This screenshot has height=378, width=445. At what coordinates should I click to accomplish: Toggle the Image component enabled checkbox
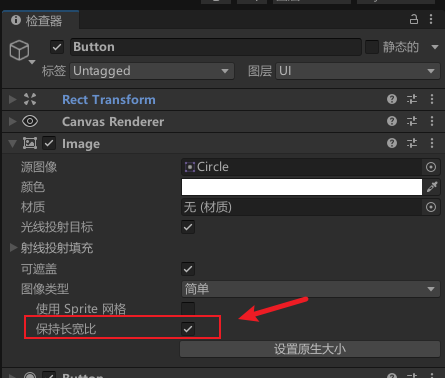[x=49, y=143]
